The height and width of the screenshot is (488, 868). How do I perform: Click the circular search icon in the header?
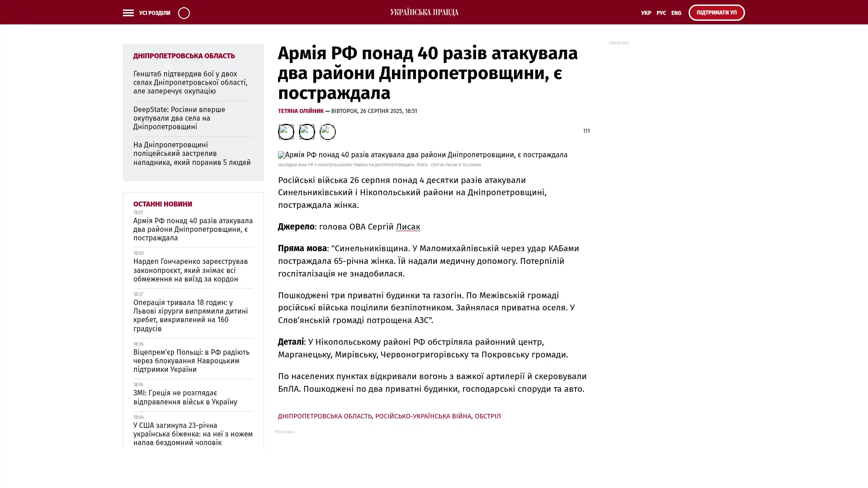(x=184, y=13)
